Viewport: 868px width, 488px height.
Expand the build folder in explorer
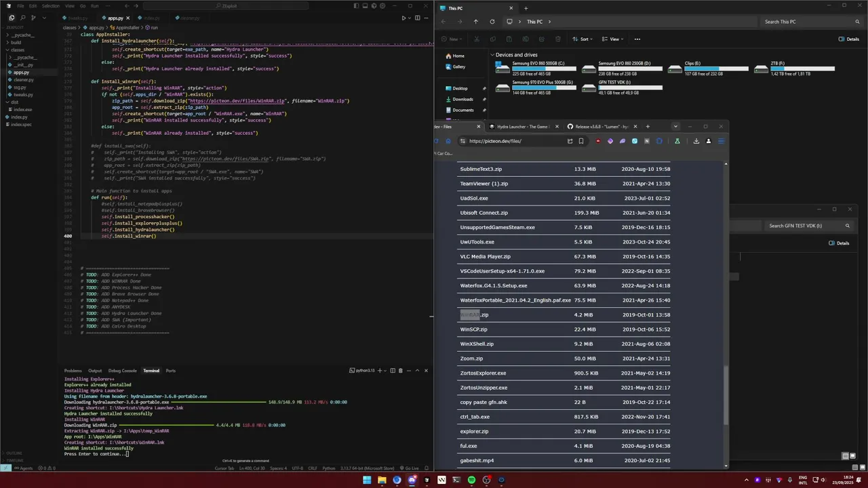[16, 42]
